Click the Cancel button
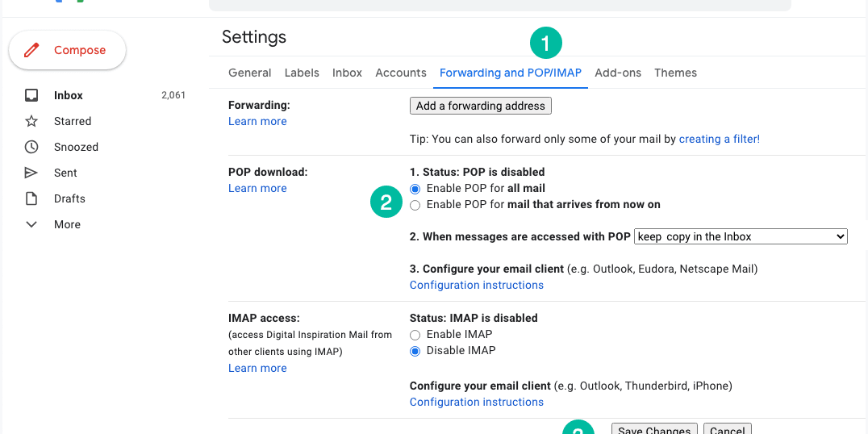 [728, 431]
